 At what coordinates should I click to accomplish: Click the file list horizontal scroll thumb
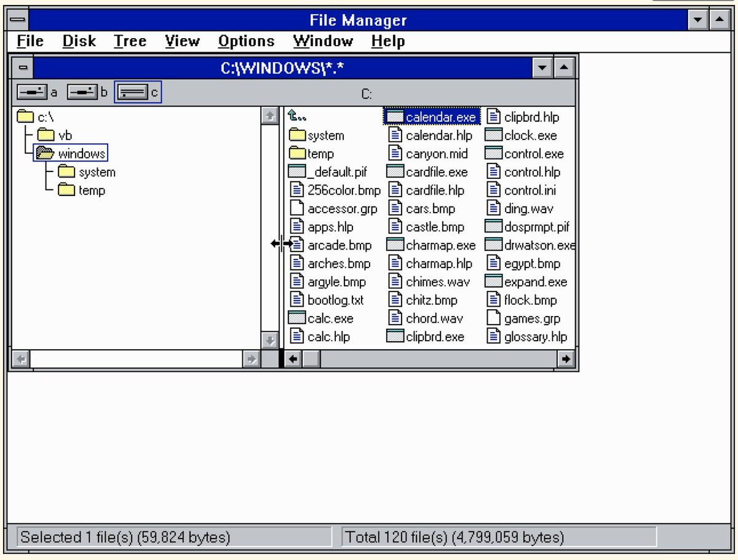point(311,359)
